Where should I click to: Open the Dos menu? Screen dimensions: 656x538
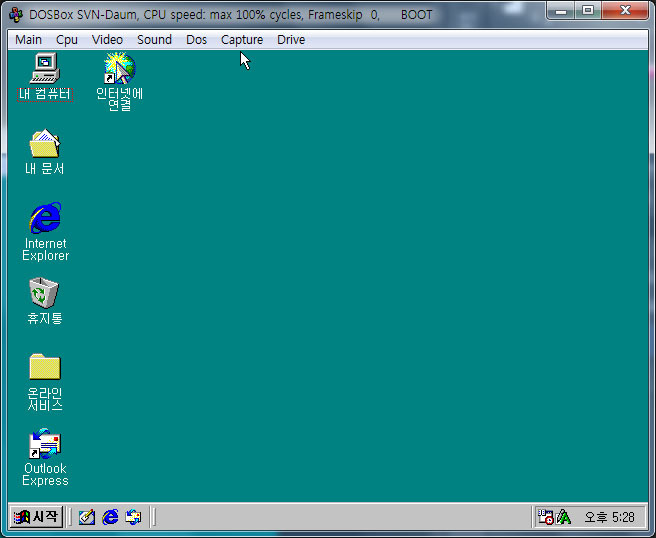pos(196,40)
